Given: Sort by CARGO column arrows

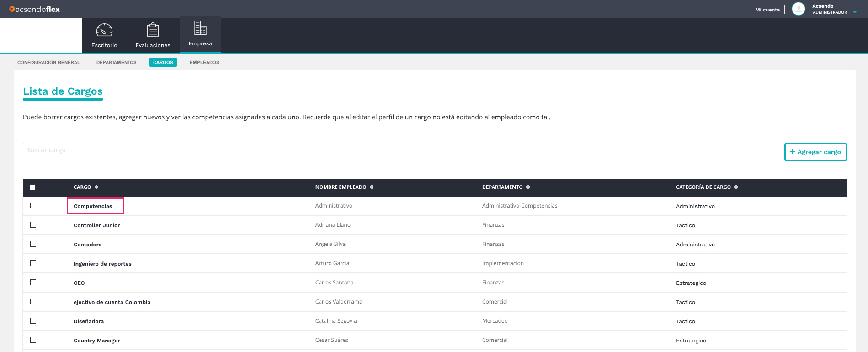Looking at the screenshot, I should tap(96, 187).
